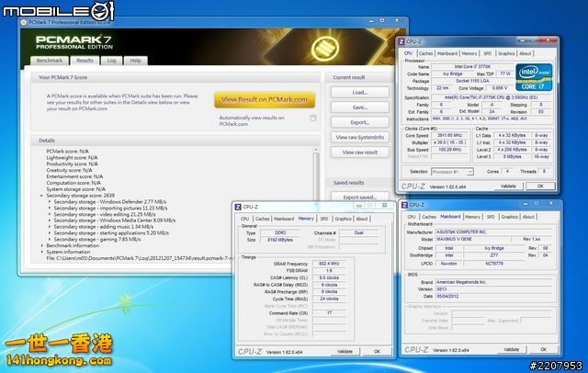Enable automatically view results on PCMark.com

pos(313,119)
